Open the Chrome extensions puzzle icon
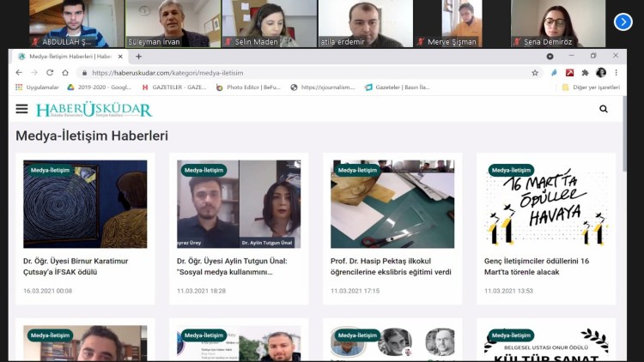Image resolution: width=644 pixels, height=362 pixels. click(x=585, y=73)
